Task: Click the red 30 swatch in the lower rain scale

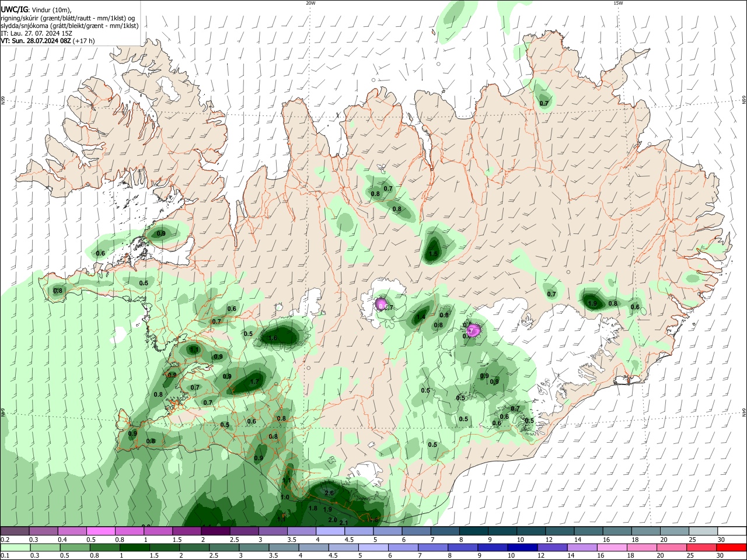Action: click(732, 547)
